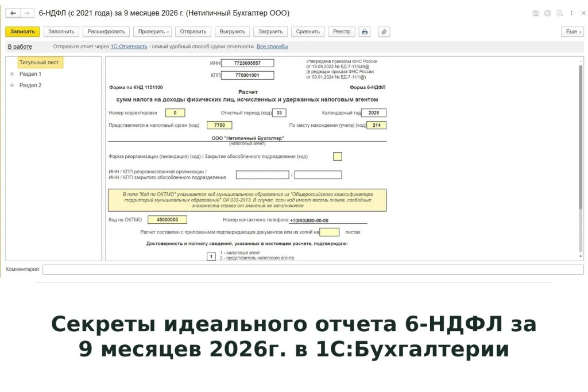Open the Еще dropdown menu
The height and width of the screenshot is (392, 588).
click(572, 32)
